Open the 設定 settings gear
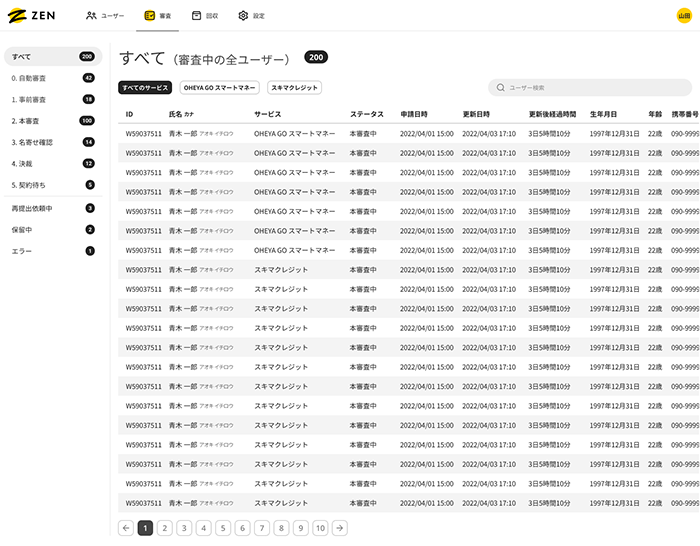700x546 pixels. pos(251,16)
